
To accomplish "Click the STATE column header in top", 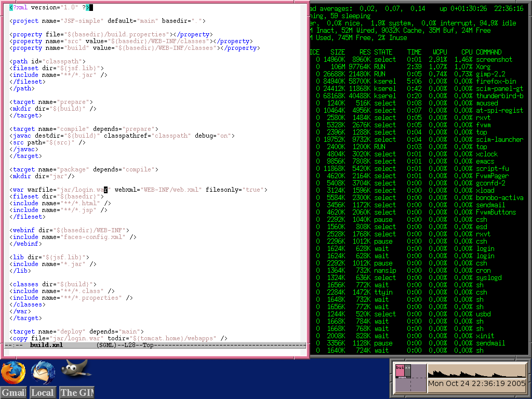I will pyautogui.click(x=383, y=52).
